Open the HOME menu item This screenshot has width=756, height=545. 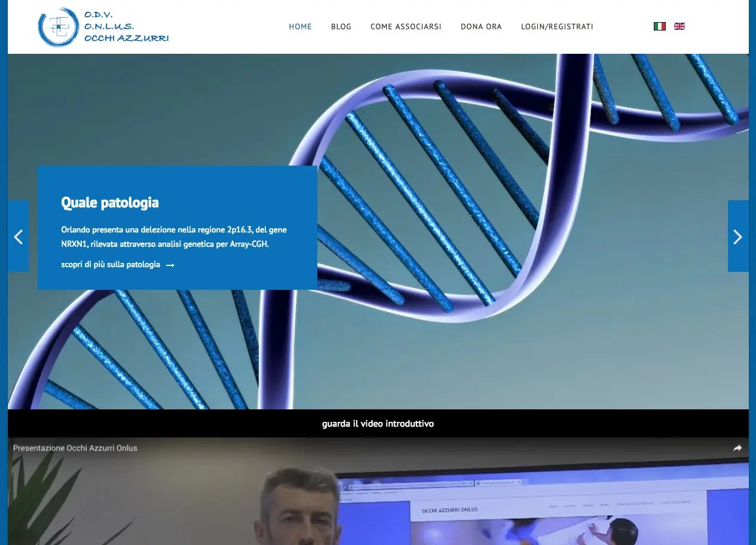point(300,27)
